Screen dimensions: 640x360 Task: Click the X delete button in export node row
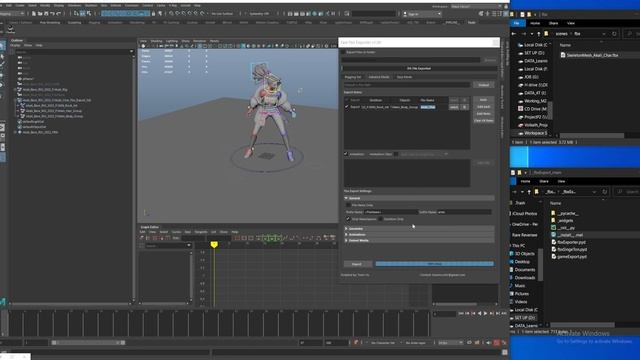(x=464, y=107)
